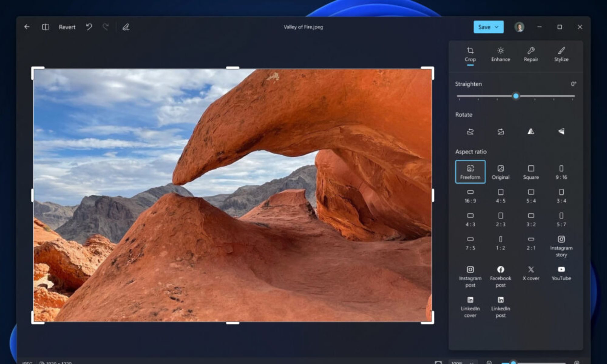Select 2:1 aspect ratio
Viewport: 607px width, 364px height.
coord(531,243)
